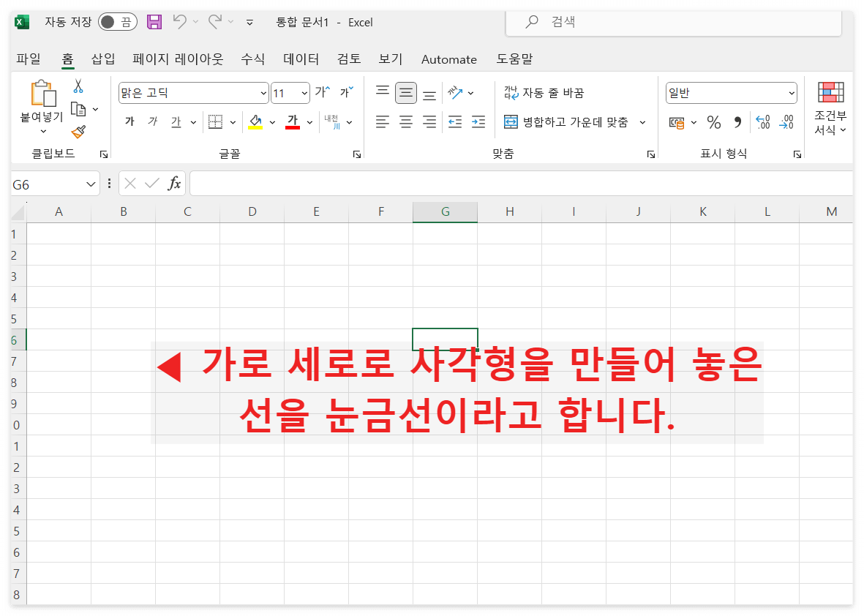Screen dimensions: 864x616
Task: Align text right icon
Action: [429, 121]
